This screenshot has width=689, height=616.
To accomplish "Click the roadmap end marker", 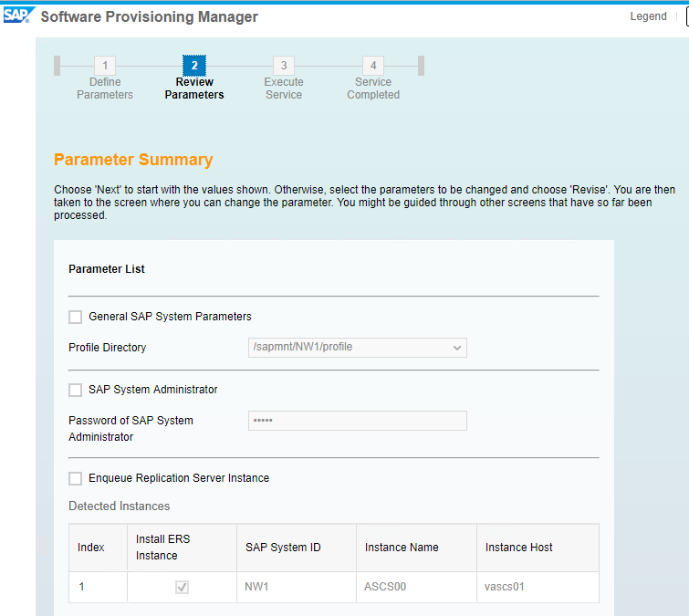I will pos(421,66).
